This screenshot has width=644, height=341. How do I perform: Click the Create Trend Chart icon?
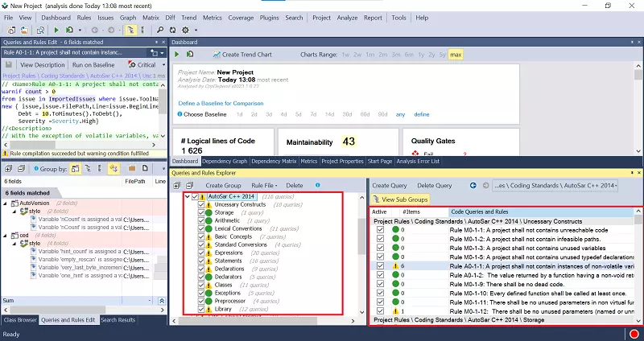(217, 54)
